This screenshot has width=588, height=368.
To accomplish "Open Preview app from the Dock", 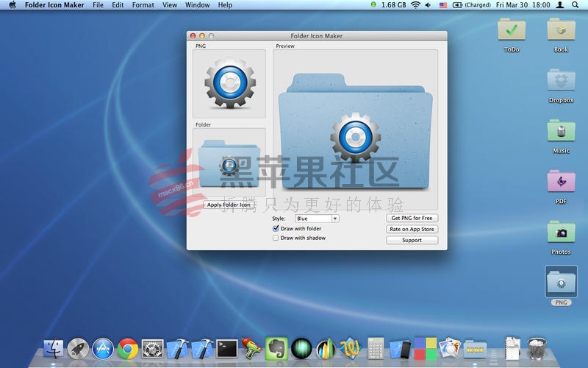I will [450, 347].
